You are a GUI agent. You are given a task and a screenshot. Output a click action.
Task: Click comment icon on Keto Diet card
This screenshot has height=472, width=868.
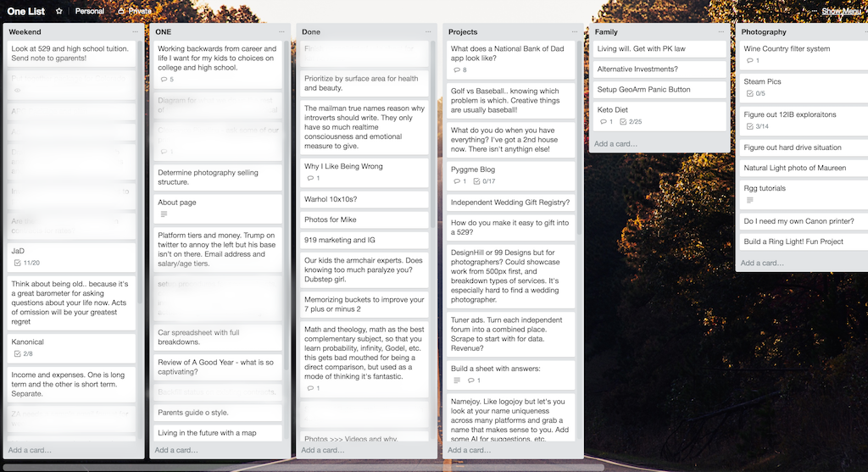[x=603, y=122]
